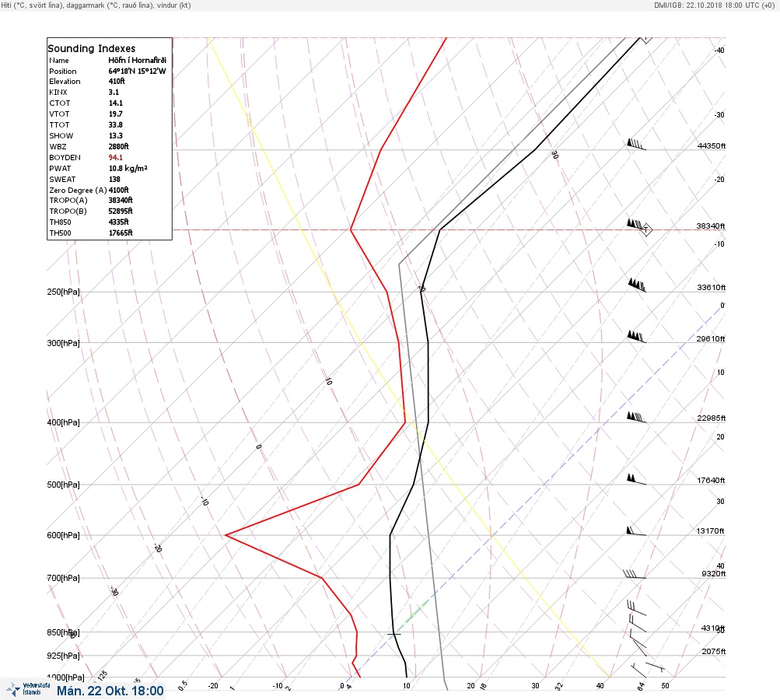The width and height of the screenshot is (780, 700).
Task: Click the 'Sounding Indexes' title
Action: tap(92, 48)
